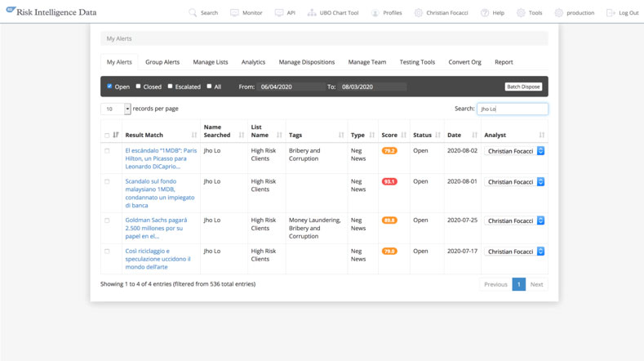The height and width of the screenshot is (361, 644).
Task: Uncheck the Open status checkbox
Action: [x=109, y=86]
